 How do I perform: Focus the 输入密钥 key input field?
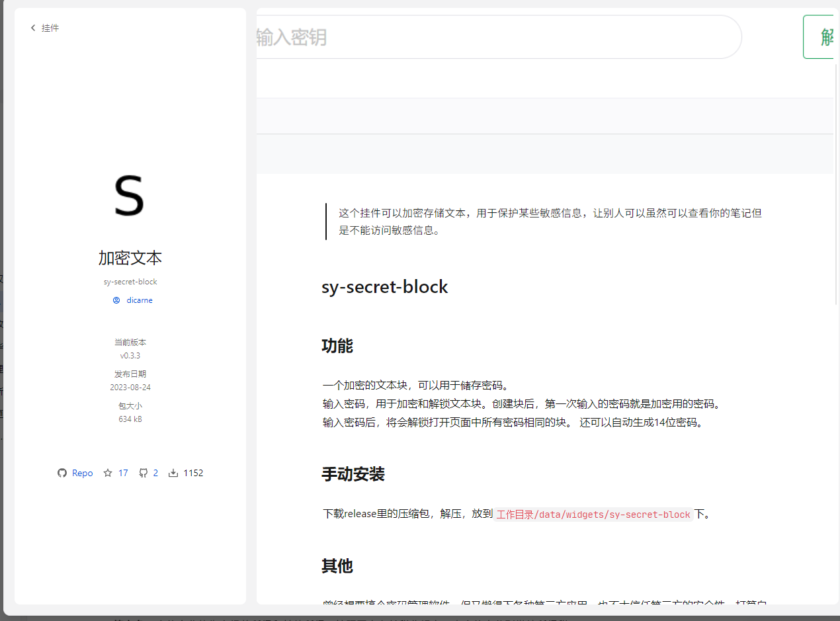tap(496, 37)
